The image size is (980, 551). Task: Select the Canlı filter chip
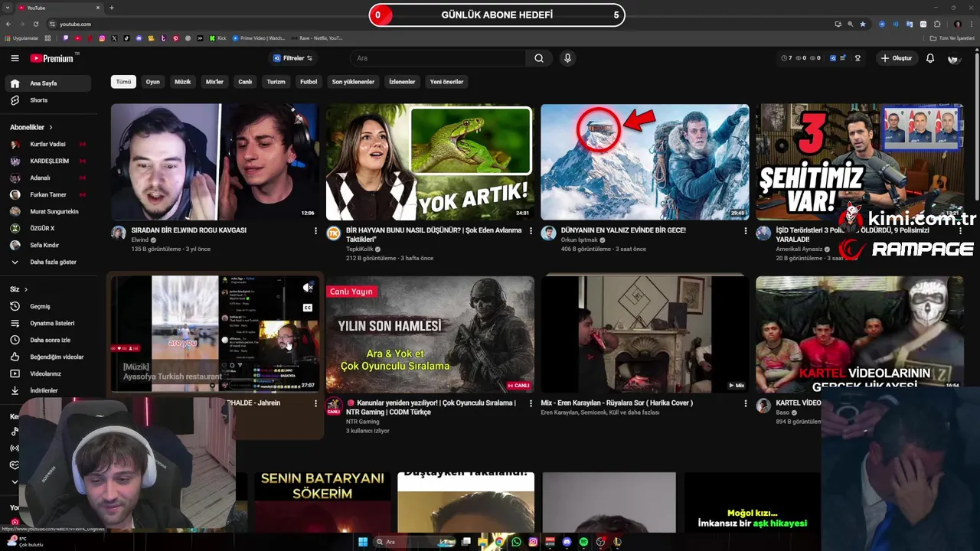245,82
